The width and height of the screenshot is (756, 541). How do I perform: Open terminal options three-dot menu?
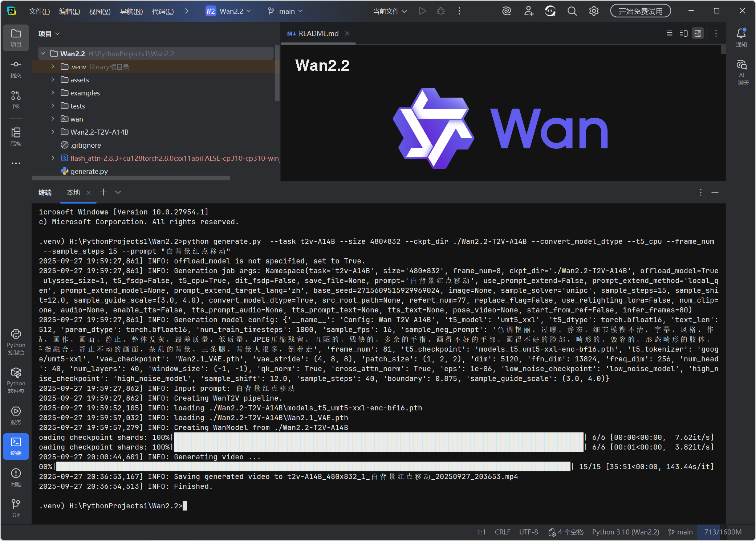[x=701, y=192]
